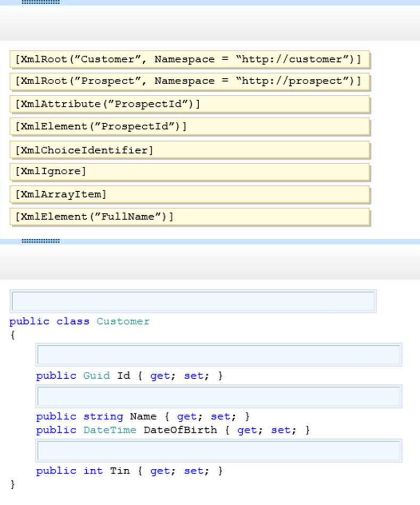Click the int Tin property line

(x=129, y=470)
